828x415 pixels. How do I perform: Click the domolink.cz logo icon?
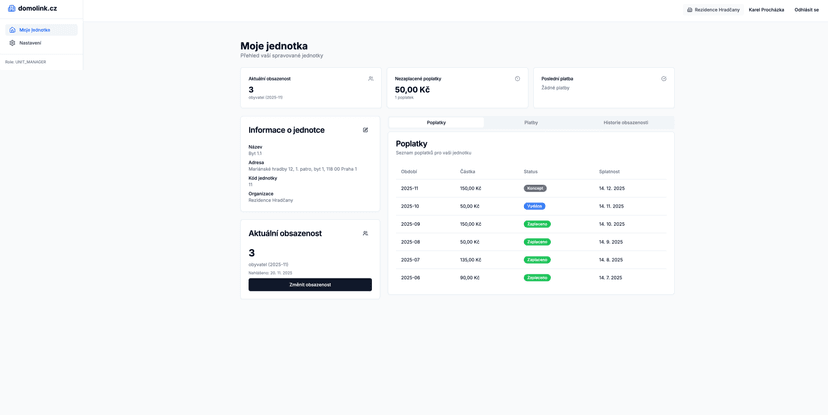[x=12, y=8]
